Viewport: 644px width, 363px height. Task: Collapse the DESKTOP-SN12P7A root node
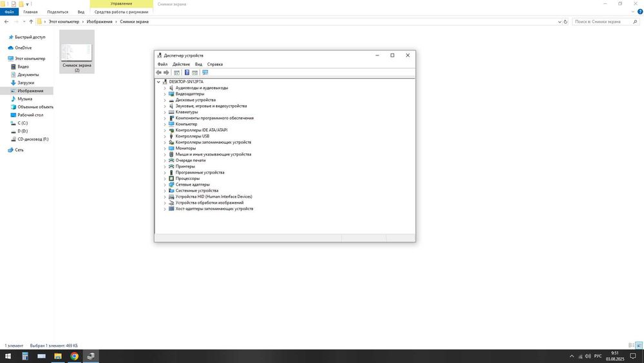(158, 82)
